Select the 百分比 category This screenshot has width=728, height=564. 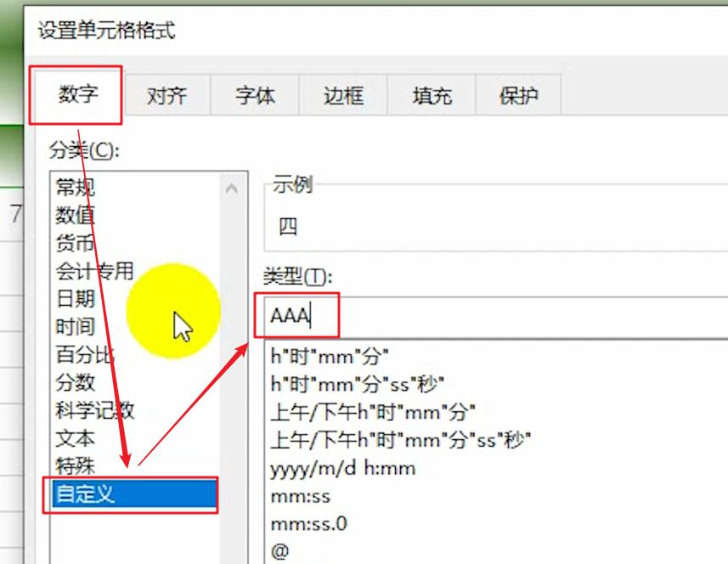72,356
